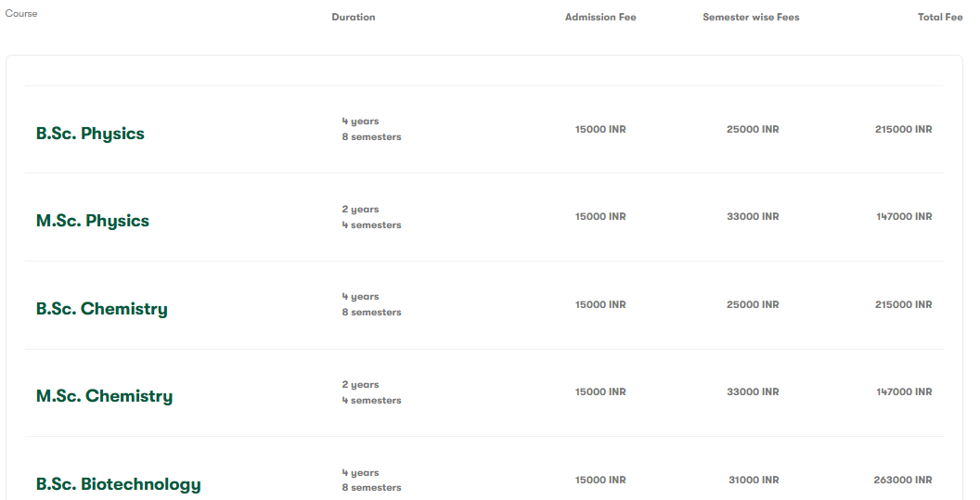The width and height of the screenshot is (980, 500).
Task: Open the B.Sc. Physics course link
Action: tap(90, 134)
